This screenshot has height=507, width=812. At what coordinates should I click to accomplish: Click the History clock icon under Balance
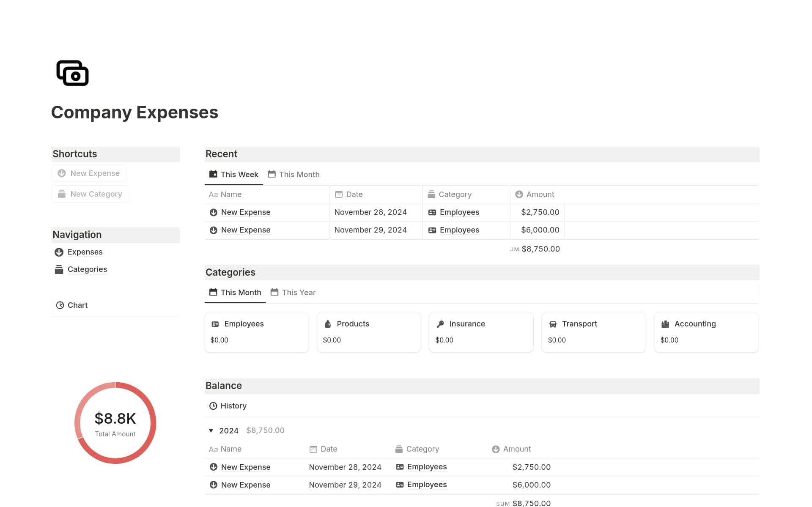click(213, 406)
